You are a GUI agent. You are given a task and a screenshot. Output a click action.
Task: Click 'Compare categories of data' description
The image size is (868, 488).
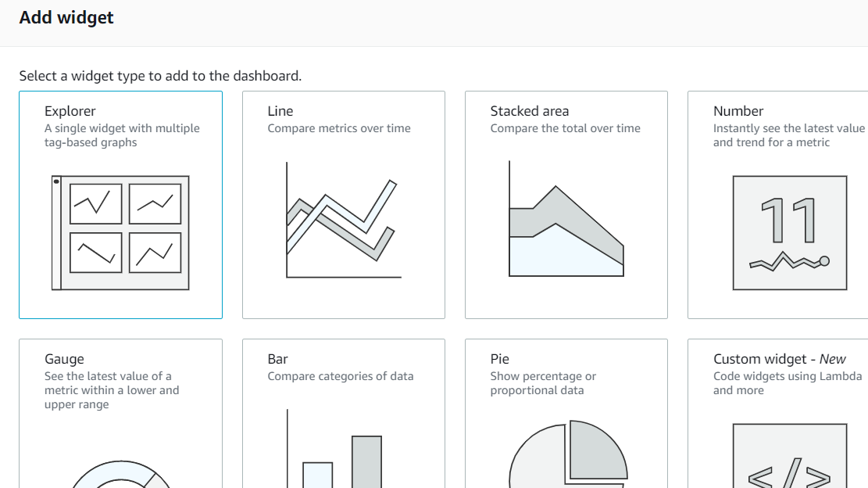pyautogui.click(x=341, y=376)
